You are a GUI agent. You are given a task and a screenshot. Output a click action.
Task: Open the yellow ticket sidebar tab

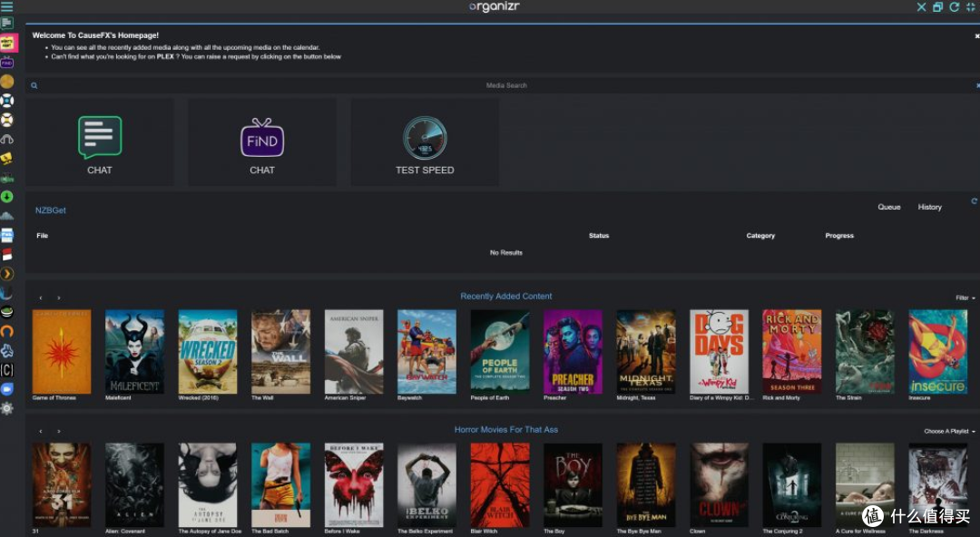click(7, 159)
